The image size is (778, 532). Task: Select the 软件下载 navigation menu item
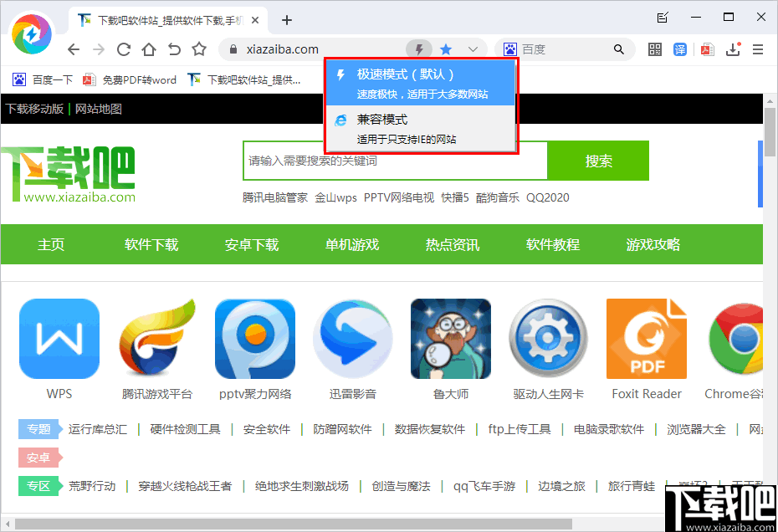coord(151,243)
